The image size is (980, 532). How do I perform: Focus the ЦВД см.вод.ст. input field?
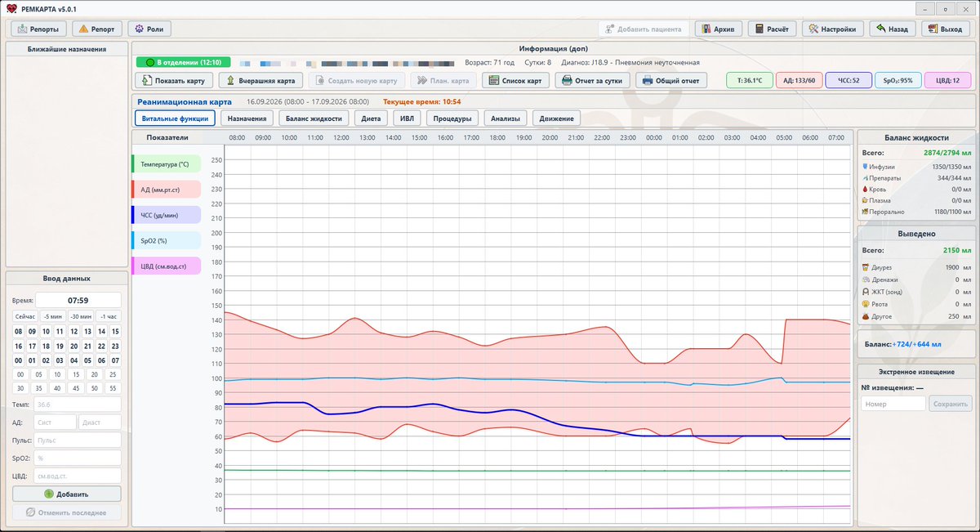pyautogui.click(x=78, y=476)
